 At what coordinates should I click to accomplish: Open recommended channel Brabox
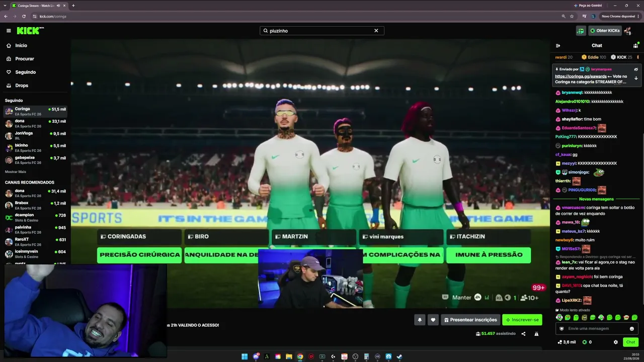click(35, 205)
